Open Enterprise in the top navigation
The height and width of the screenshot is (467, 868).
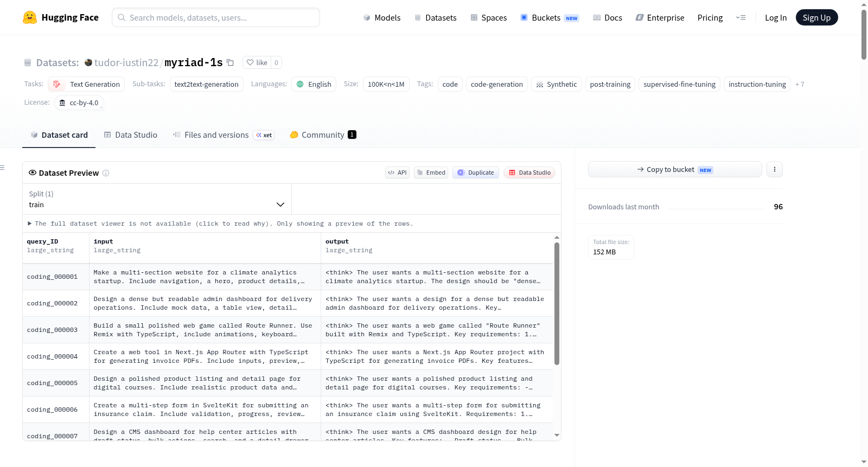tap(660, 17)
